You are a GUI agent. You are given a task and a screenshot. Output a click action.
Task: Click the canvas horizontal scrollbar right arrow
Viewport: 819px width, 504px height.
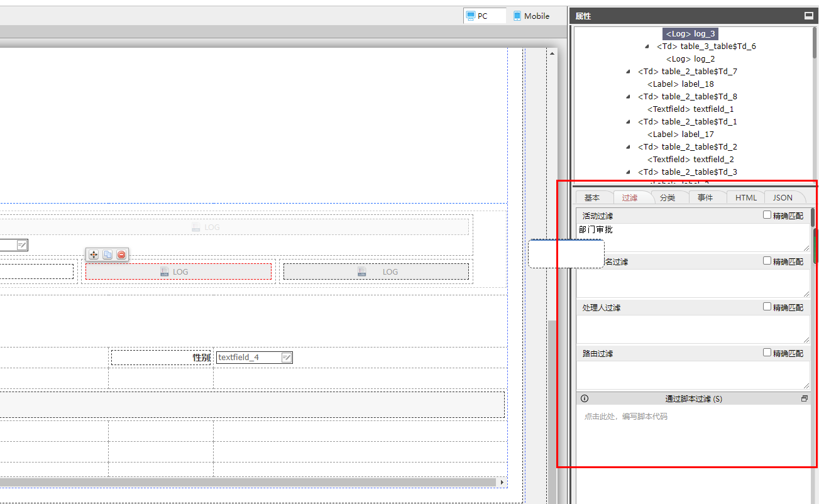(x=502, y=482)
